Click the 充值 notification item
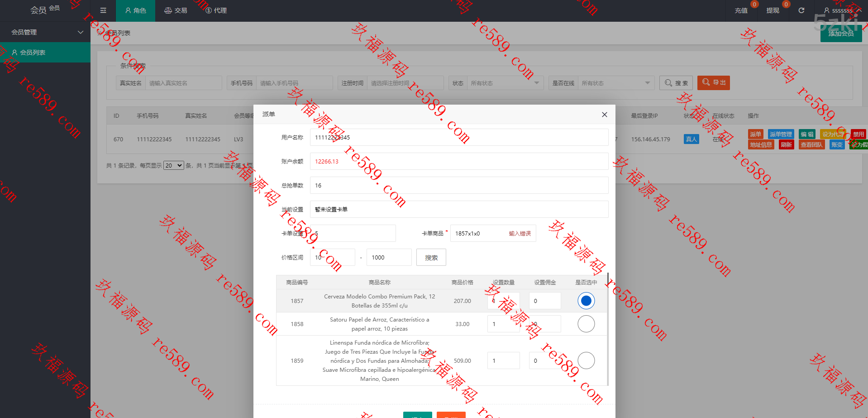This screenshot has height=418, width=868. coord(741,10)
